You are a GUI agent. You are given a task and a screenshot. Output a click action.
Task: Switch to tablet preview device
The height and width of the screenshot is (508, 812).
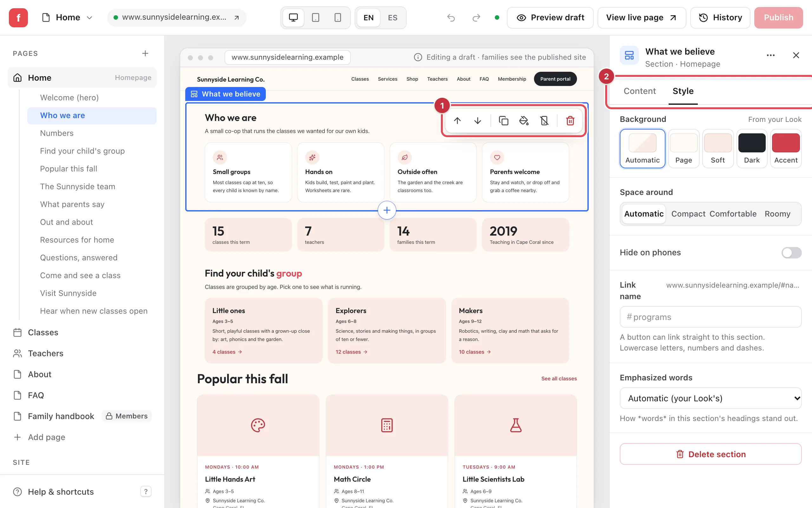point(315,17)
